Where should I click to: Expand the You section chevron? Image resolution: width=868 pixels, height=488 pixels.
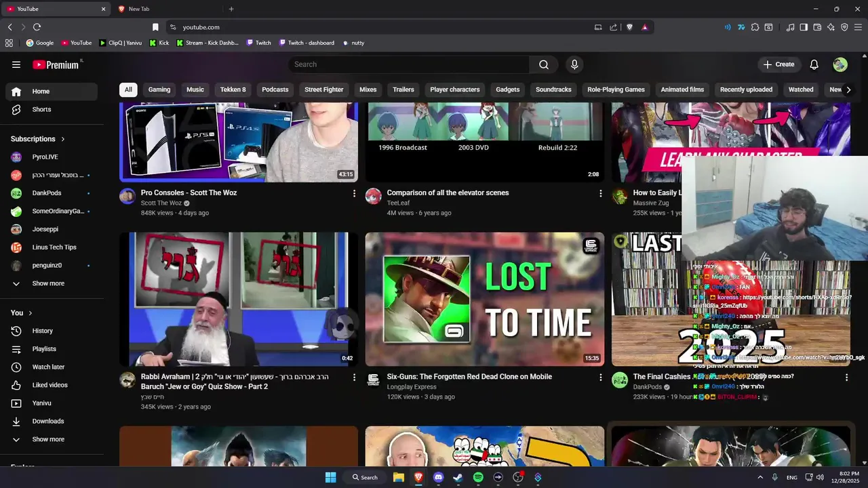(31, 313)
